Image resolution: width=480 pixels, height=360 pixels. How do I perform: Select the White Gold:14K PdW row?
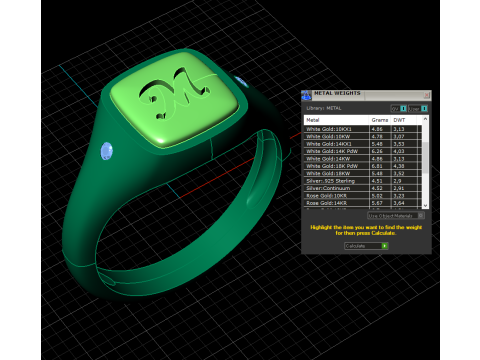click(x=363, y=151)
